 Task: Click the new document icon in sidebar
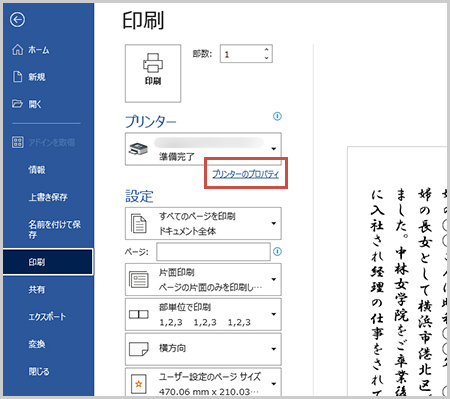(x=17, y=76)
